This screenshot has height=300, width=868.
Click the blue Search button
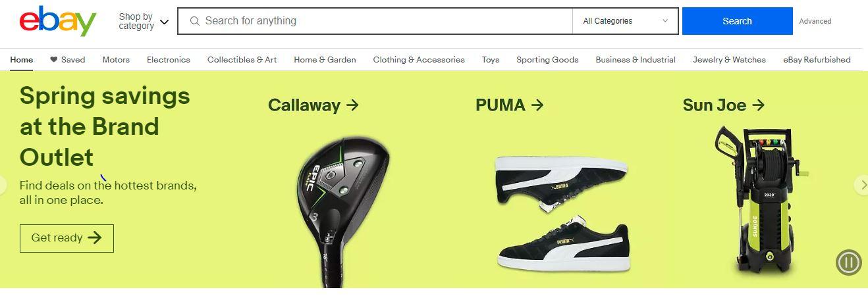coord(737,21)
